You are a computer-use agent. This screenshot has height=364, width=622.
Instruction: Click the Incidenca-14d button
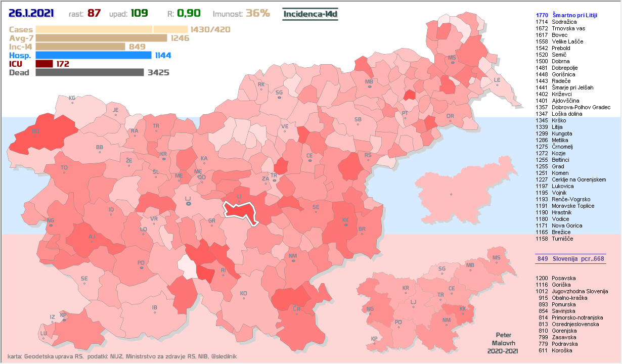pyautogui.click(x=310, y=14)
